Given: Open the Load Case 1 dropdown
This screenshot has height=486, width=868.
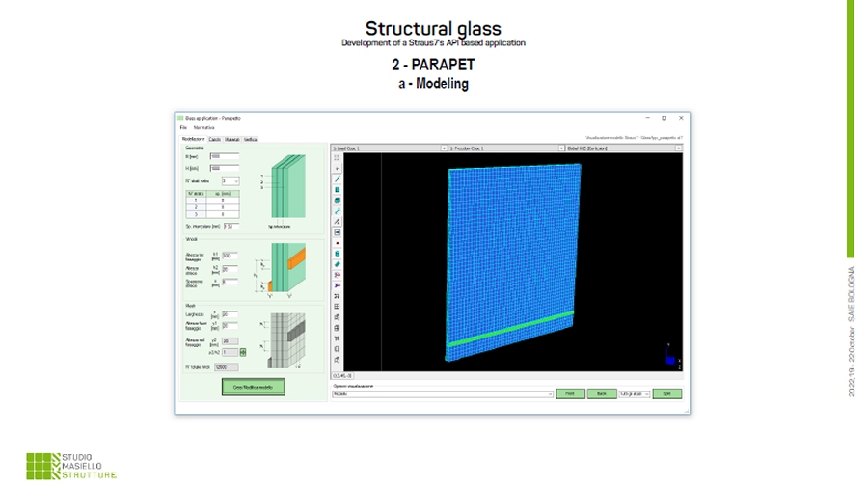Looking at the screenshot, I should point(443,149).
